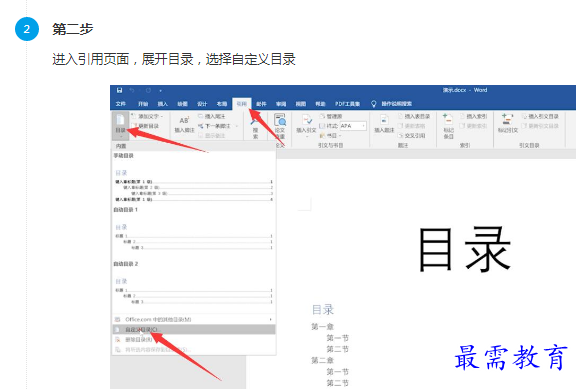Image resolution: width=576 pixels, height=389 pixels.
Task: Click the Undo arrow in quick access toolbar
Action: point(132,90)
